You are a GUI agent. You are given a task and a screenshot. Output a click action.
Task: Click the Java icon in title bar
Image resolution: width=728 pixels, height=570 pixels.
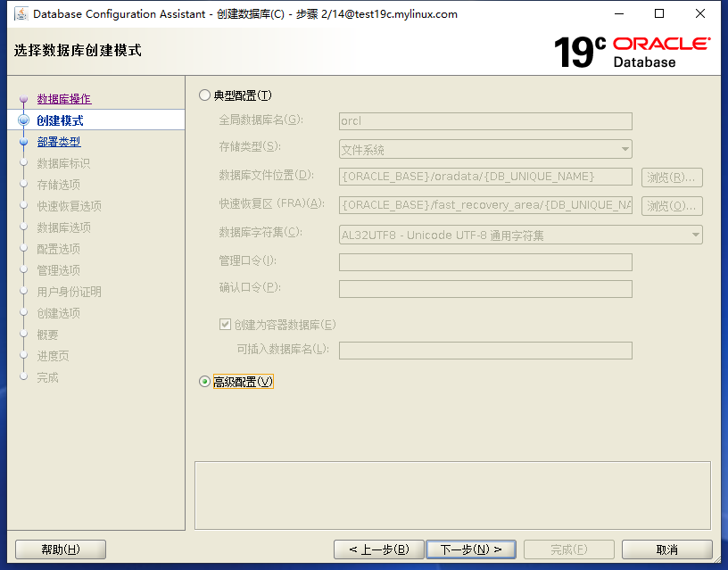pos(21,13)
